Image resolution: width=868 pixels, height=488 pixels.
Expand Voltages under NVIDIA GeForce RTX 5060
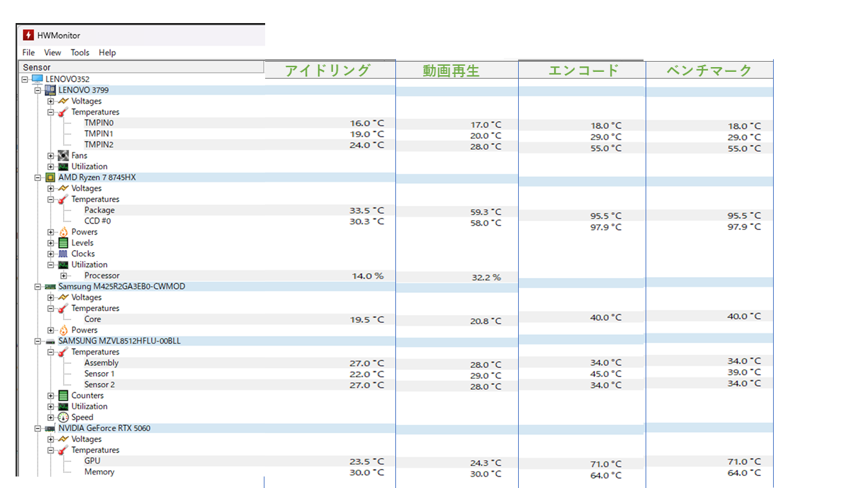51,439
